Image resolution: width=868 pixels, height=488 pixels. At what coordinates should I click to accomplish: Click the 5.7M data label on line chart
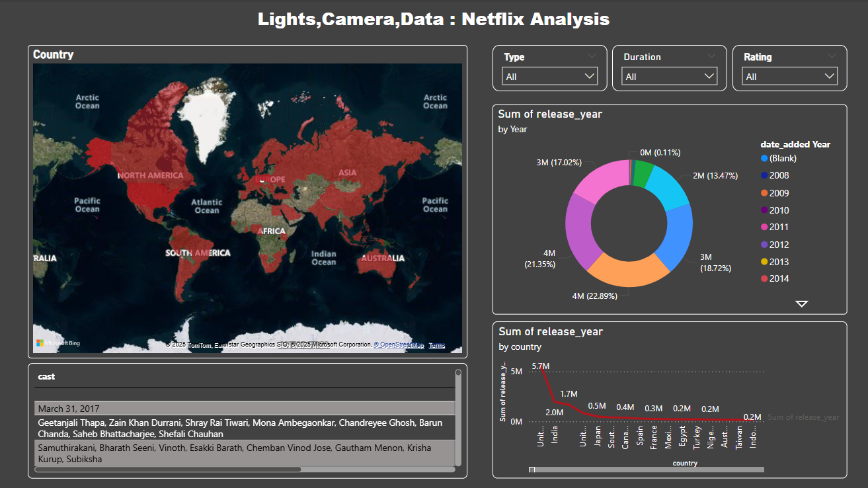[541, 366]
